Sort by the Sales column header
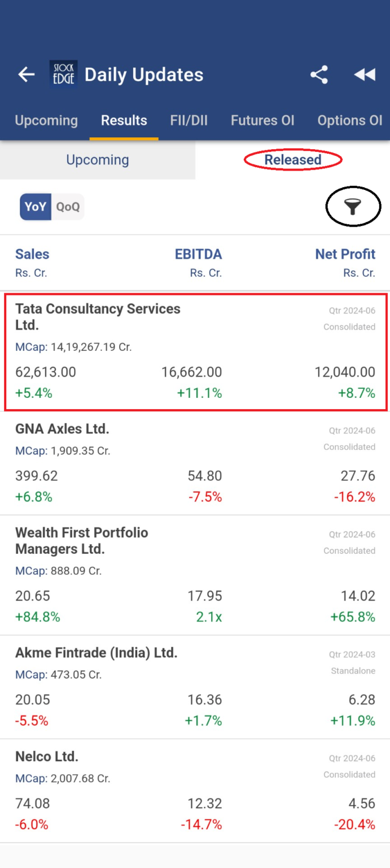The width and height of the screenshot is (390, 868). (32, 254)
